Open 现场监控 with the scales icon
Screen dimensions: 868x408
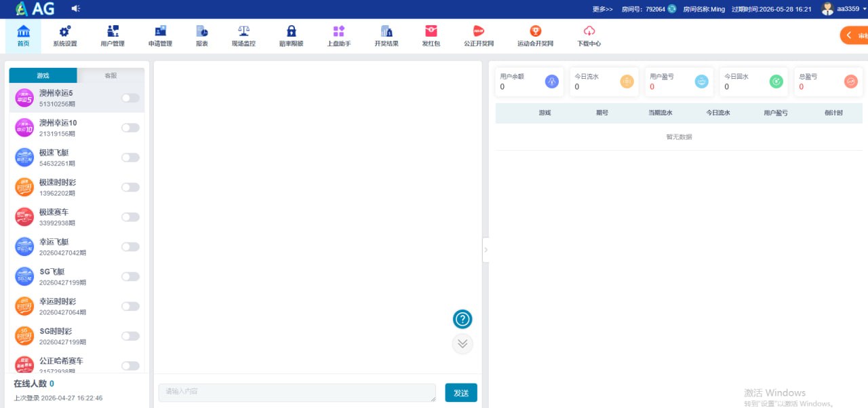pyautogui.click(x=243, y=36)
